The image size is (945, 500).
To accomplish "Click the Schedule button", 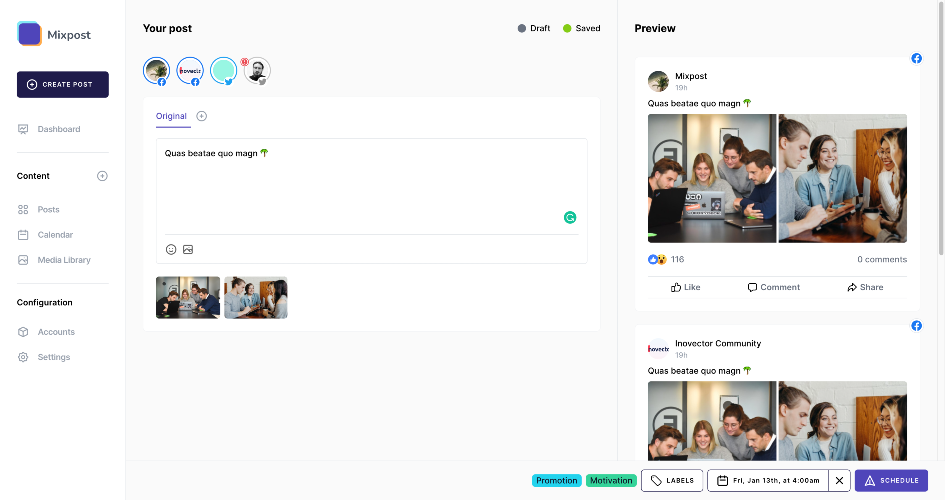I will (x=891, y=481).
